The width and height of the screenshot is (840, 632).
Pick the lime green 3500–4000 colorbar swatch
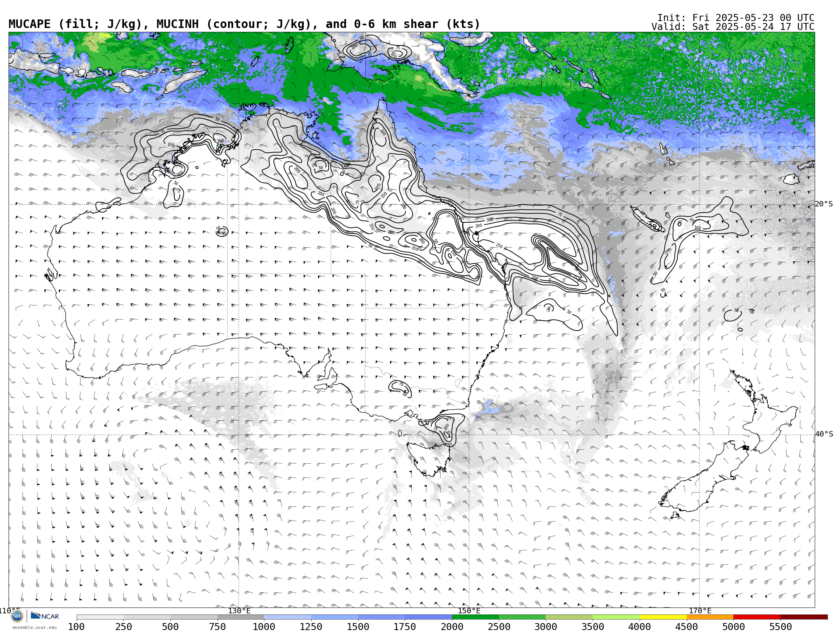click(616, 617)
